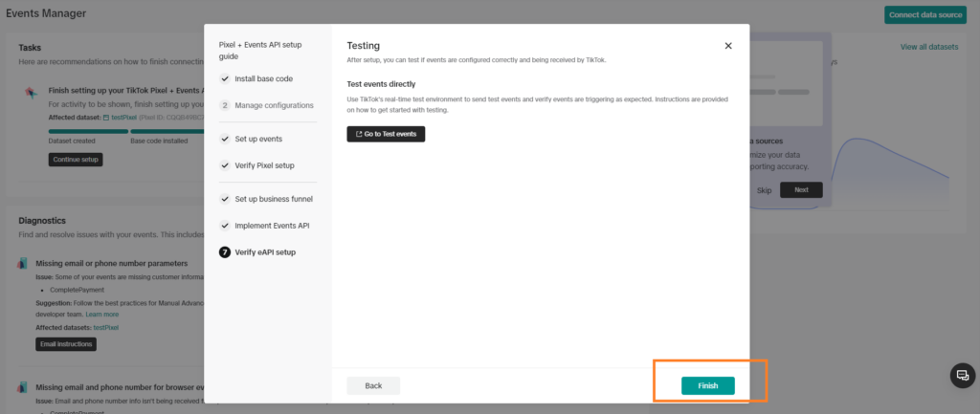Go back to previous setup step
This screenshot has width=980, height=414.
(x=373, y=385)
